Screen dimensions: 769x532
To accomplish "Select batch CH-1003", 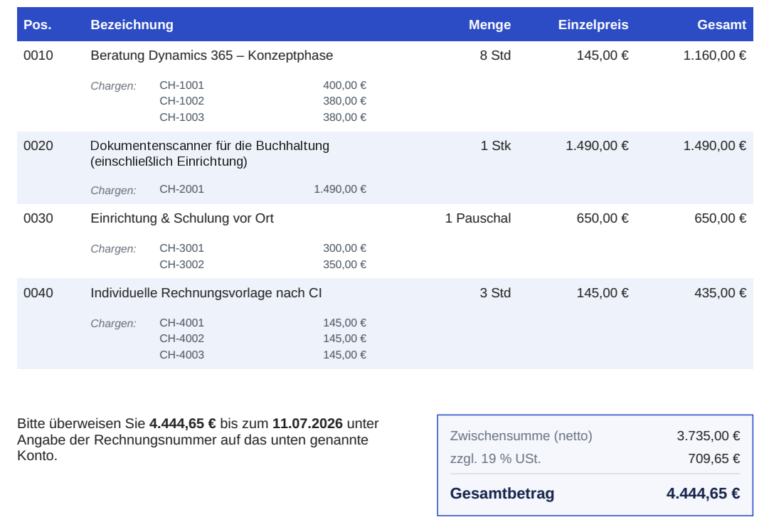I will point(181,117).
